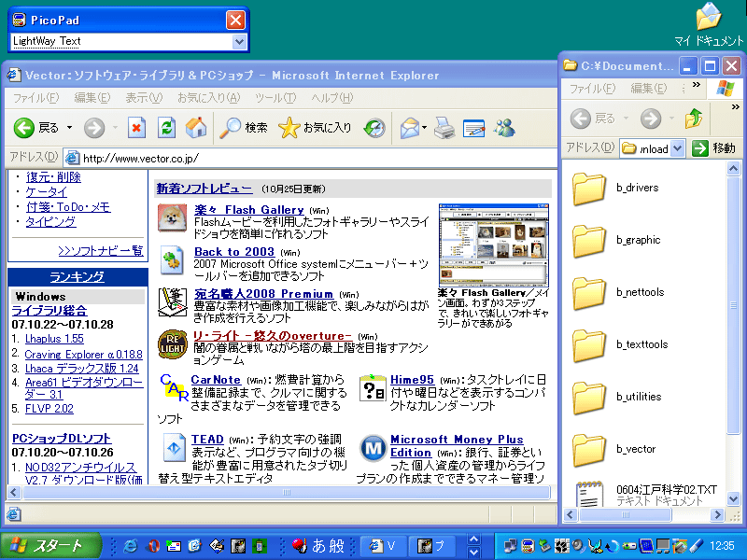Click the RE LIGHT game icon

coord(173,343)
